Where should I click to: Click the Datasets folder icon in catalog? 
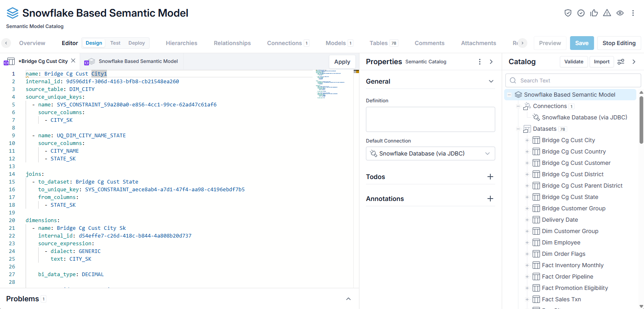527,129
